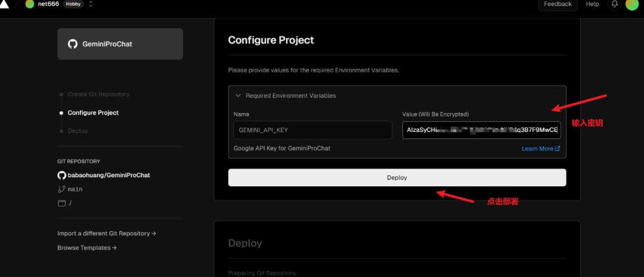
Task: Click the GitHub icon in GeminiProChat card
Action: [x=73, y=44]
